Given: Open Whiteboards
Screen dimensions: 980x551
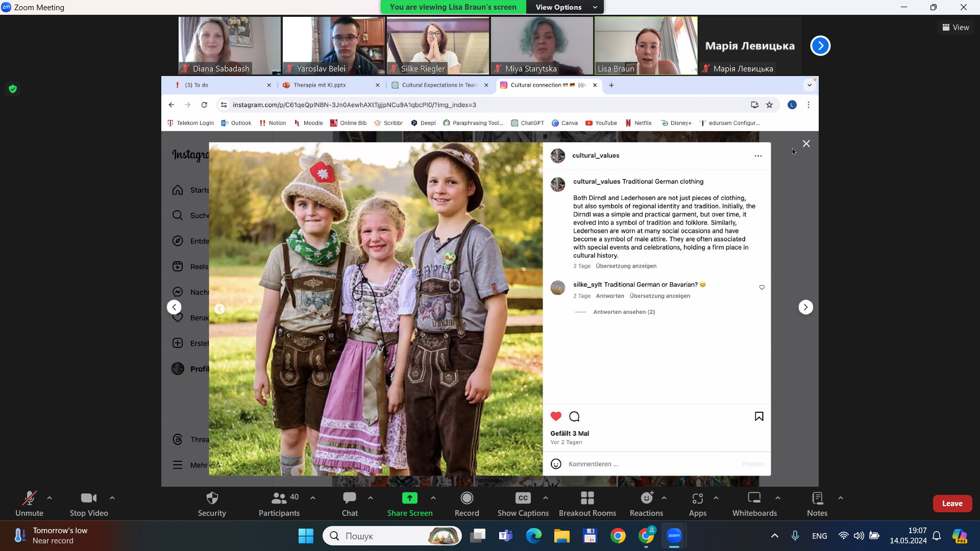Looking at the screenshot, I should tap(754, 498).
